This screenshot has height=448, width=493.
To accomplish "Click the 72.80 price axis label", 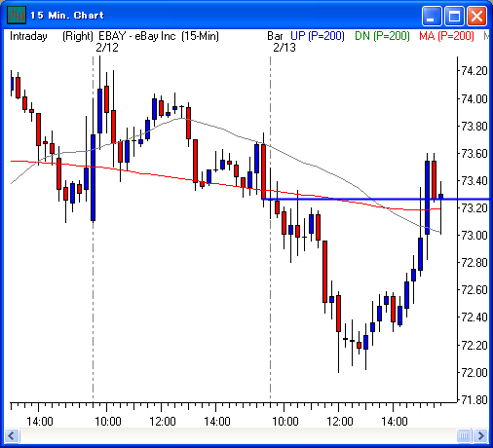I will (474, 262).
